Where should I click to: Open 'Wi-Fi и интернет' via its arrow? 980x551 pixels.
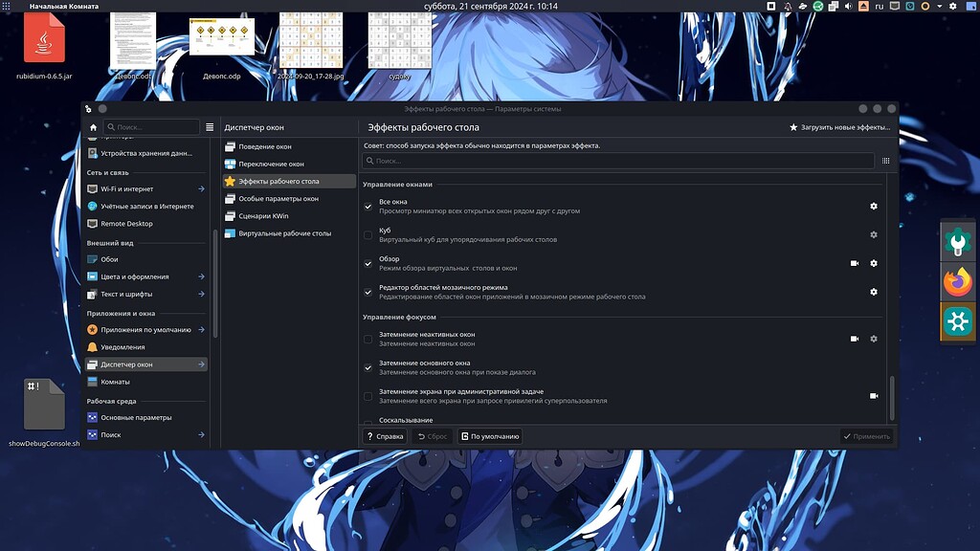201,187
